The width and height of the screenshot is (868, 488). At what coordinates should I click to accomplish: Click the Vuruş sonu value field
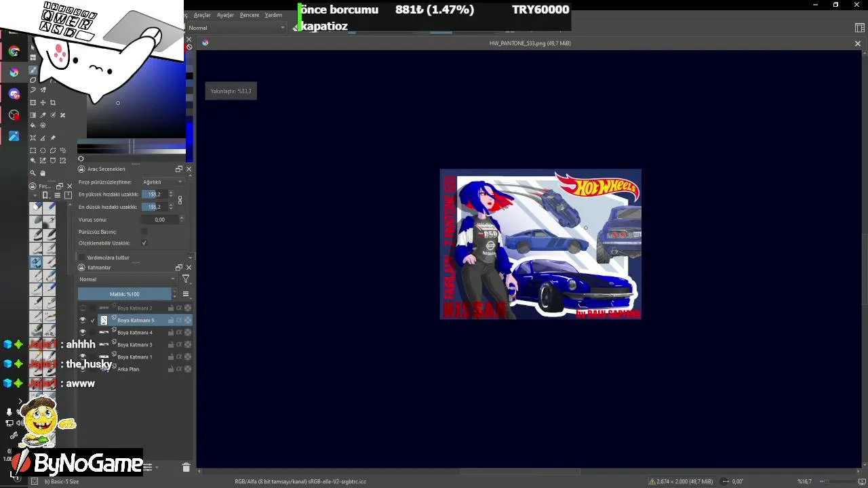pyautogui.click(x=159, y=220)
